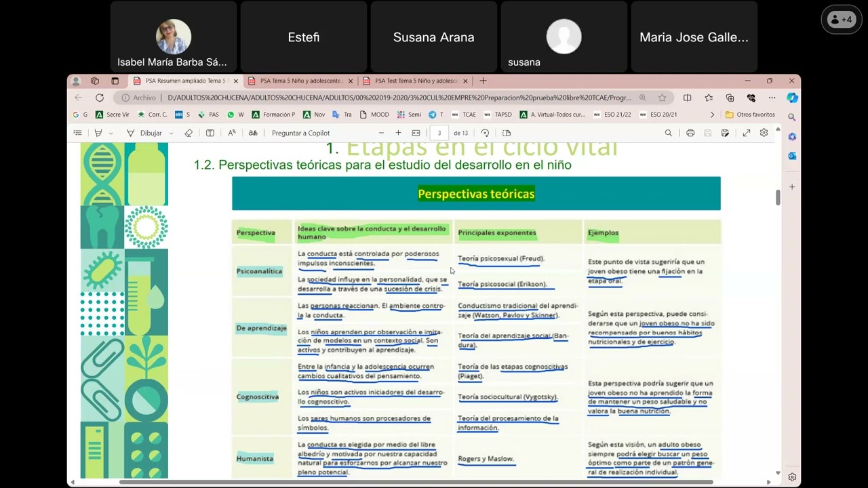Viewport: 868px width, 488px height.
Task: Click the address bar URL
Action: point(399,98)
